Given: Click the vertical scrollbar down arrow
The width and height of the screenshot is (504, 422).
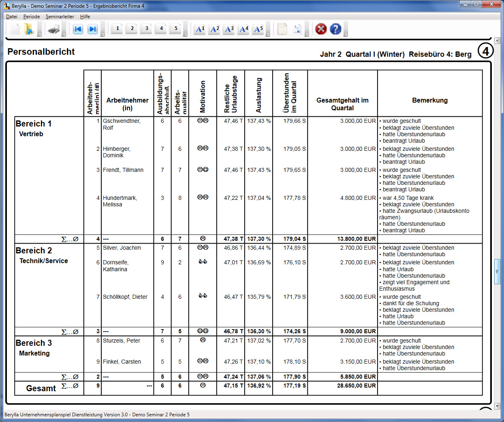Looking at the screenshot, I should [497, 406].
